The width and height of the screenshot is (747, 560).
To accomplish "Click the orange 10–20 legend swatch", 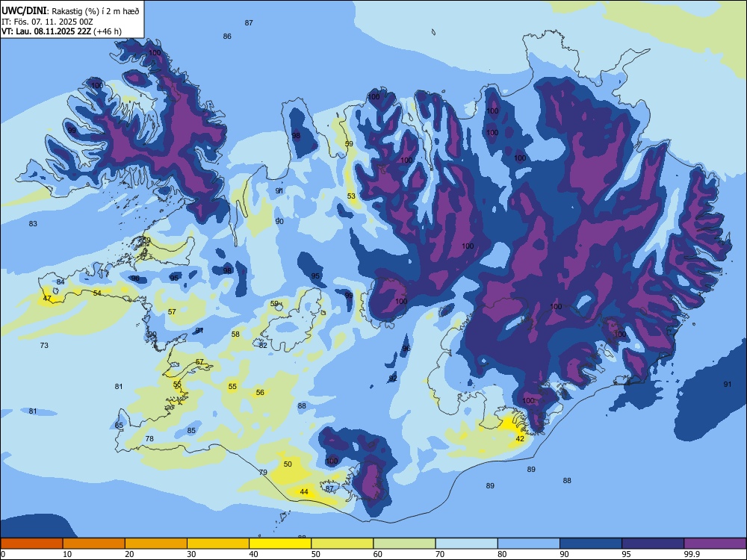I will [x=94, y=544].
